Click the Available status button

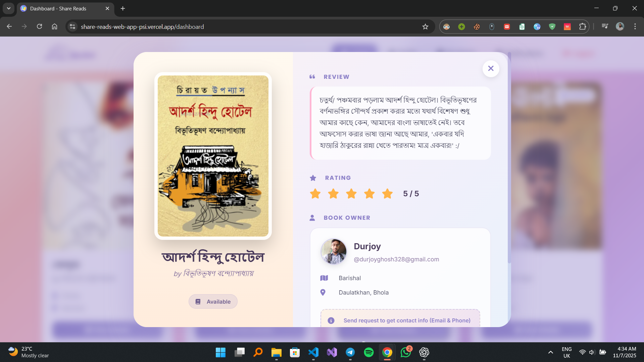213,301
